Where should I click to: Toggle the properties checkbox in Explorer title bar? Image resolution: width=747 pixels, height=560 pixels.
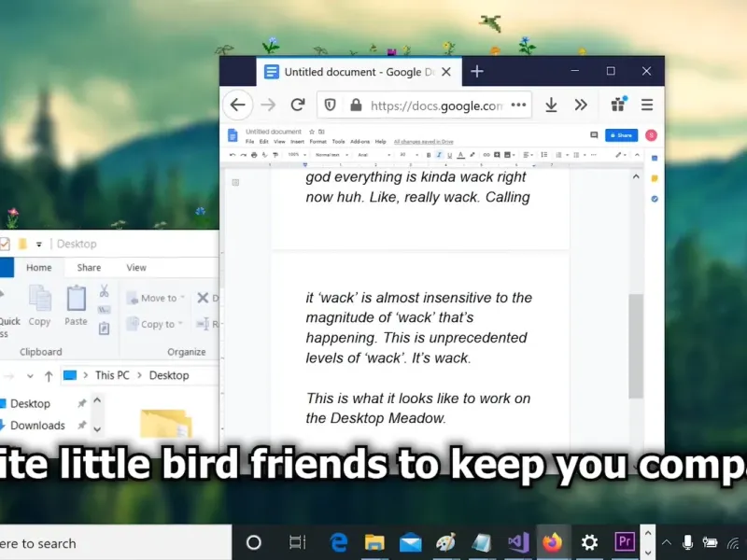click(x=5, y=245)
